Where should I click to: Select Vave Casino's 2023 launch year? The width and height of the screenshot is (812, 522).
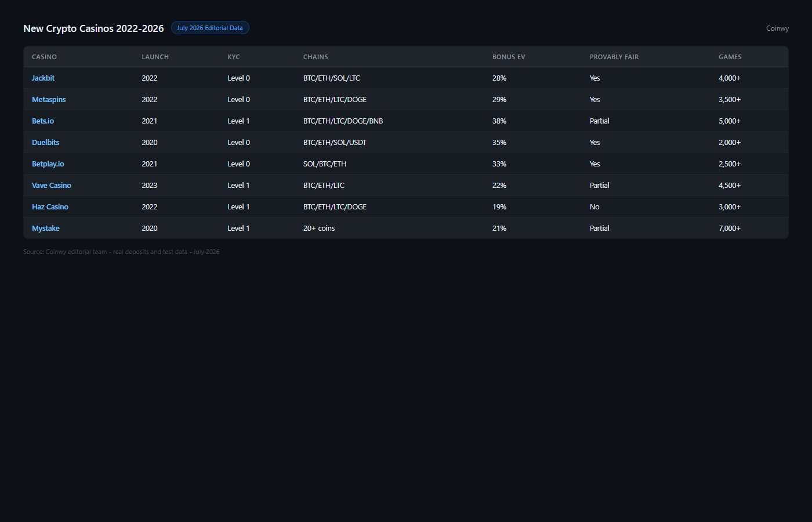[150, 186]
